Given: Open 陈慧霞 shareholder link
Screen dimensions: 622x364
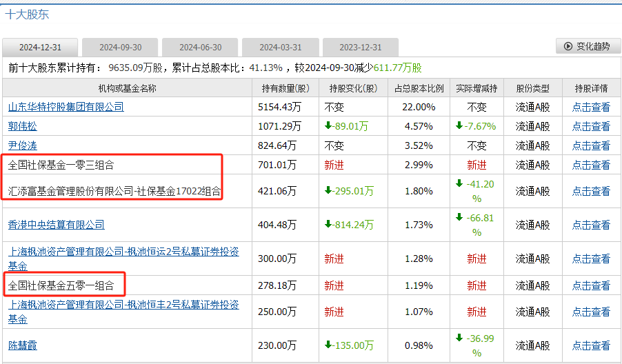Looking at the screenshot, I should point(23,345).
